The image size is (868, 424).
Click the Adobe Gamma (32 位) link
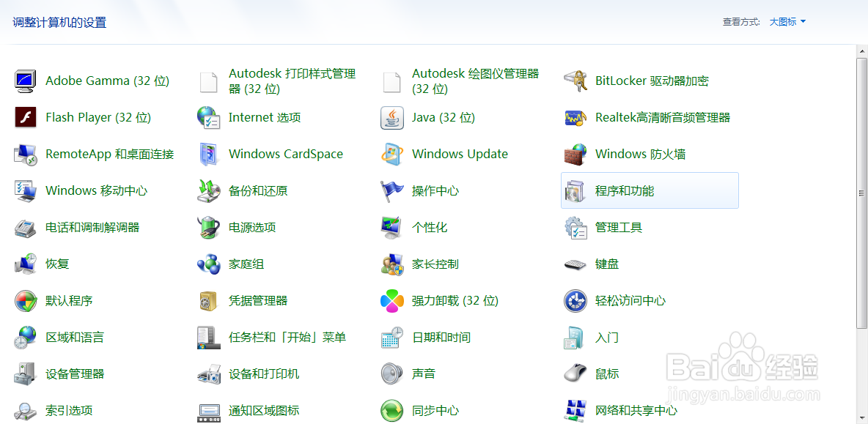pyautogui.click(x=107, y=81)
